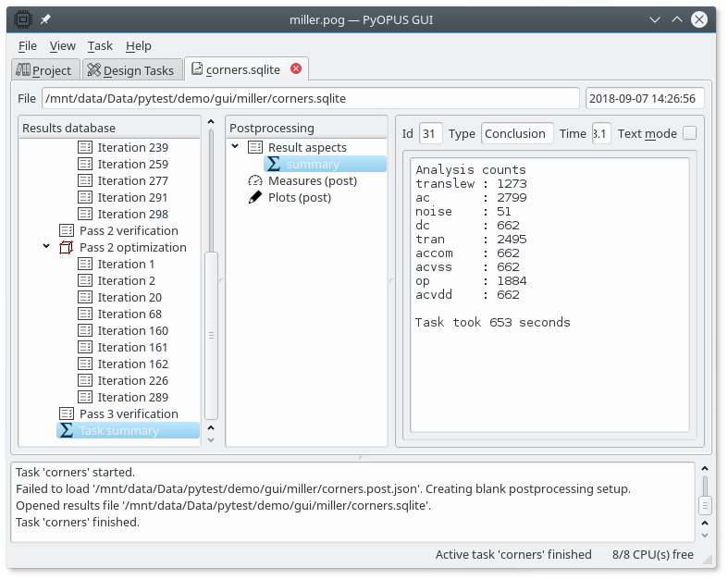
Task: Switch to the Design Tasks tab
Action: (x=130, y=70)
